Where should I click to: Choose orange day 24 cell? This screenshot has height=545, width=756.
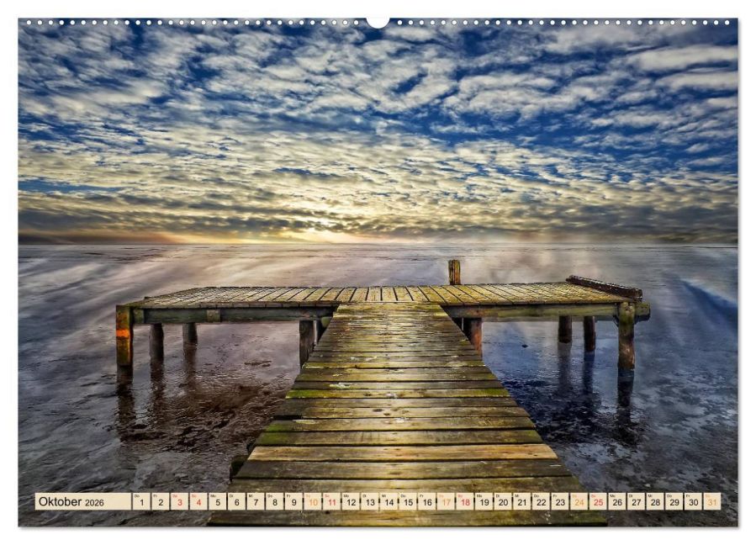[x=579, y=502]
